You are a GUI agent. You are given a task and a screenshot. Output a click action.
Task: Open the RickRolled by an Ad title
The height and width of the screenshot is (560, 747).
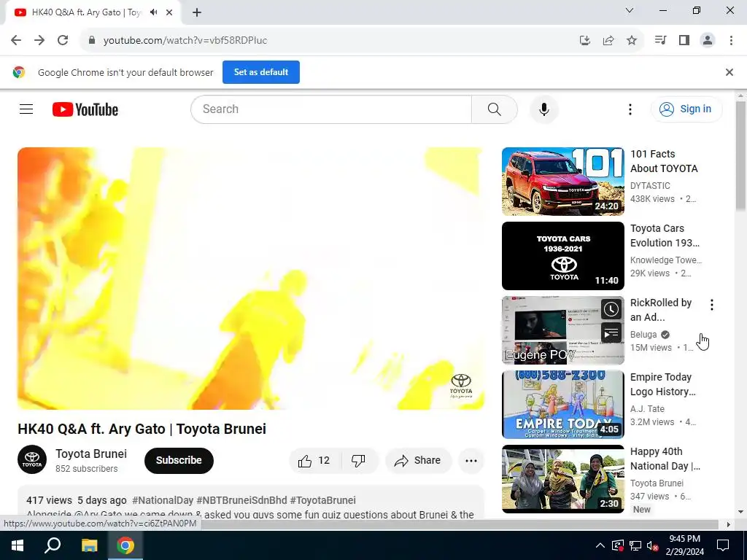coord(661,310)
